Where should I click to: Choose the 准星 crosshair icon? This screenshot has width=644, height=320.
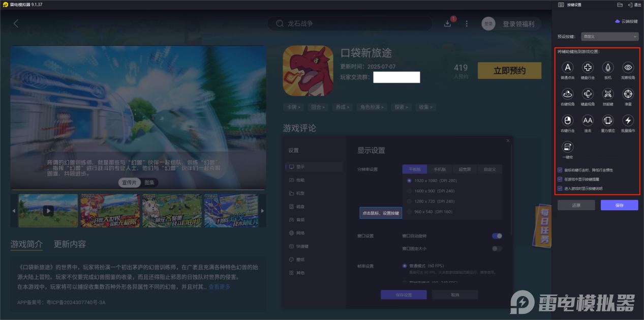tap(628, 94)
